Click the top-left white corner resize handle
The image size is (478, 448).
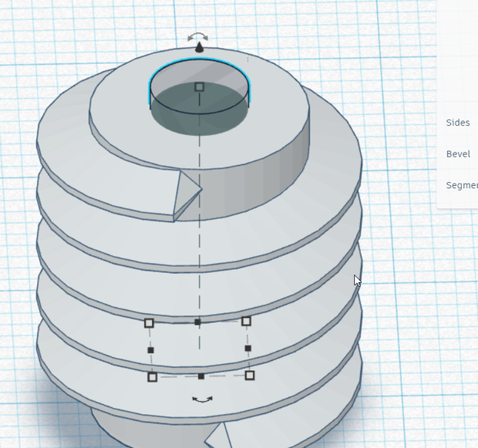pos(149,323)
